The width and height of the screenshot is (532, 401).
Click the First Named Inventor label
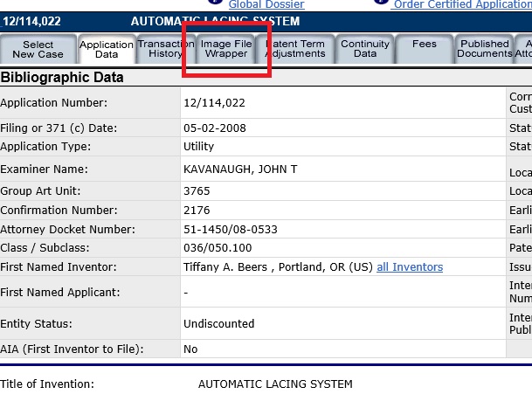click(59, 267)
